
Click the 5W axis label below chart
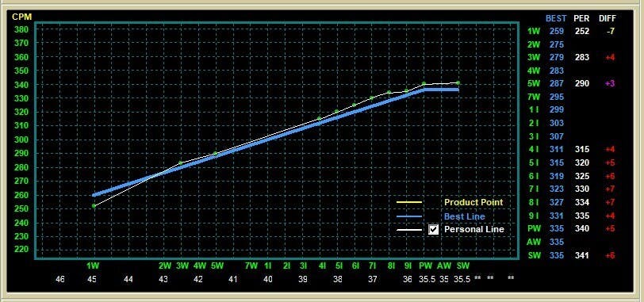217,266
